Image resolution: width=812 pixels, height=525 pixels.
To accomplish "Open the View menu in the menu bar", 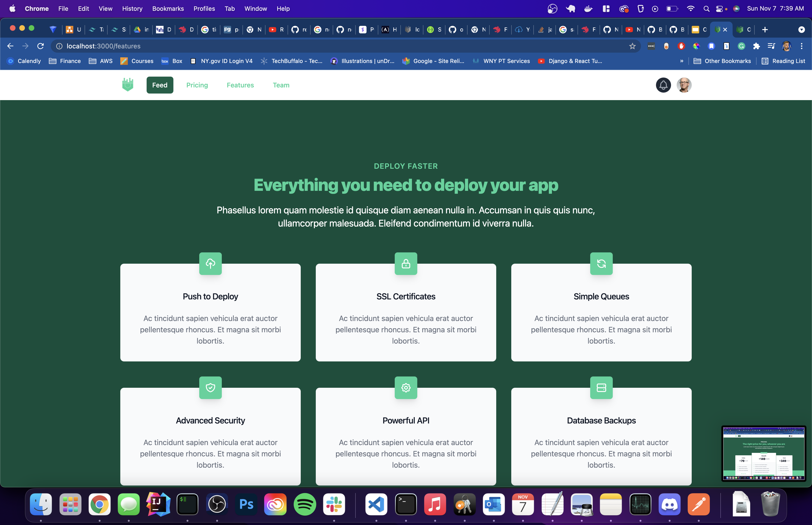I will pyautogui.click(x=105, y=9).
